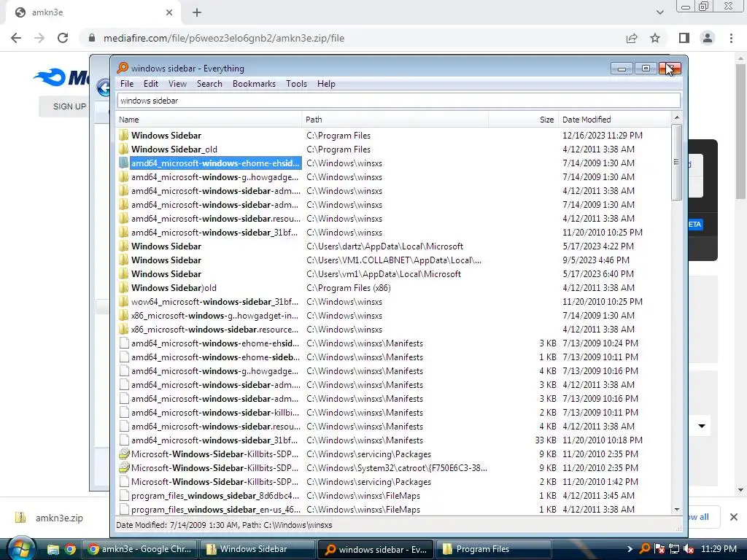
Task: Select program_files_windows_sidebar_en-us_46 file icon
Action: 124,510
